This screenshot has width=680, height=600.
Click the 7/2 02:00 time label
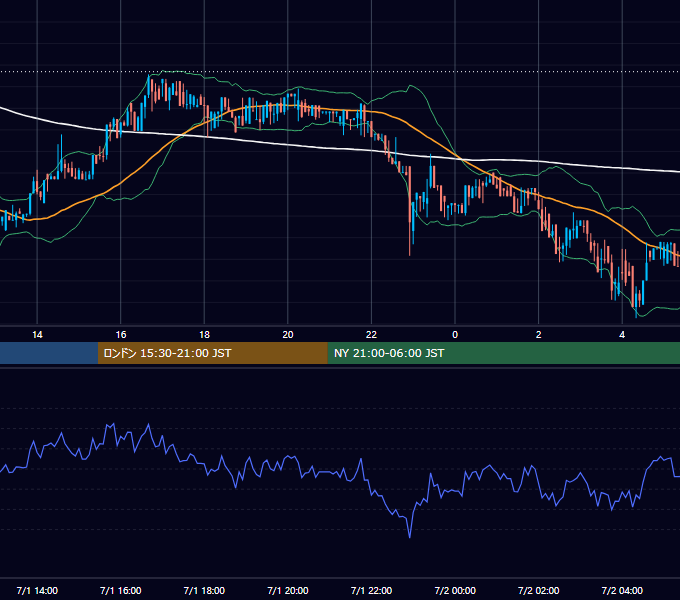[539, 590]
